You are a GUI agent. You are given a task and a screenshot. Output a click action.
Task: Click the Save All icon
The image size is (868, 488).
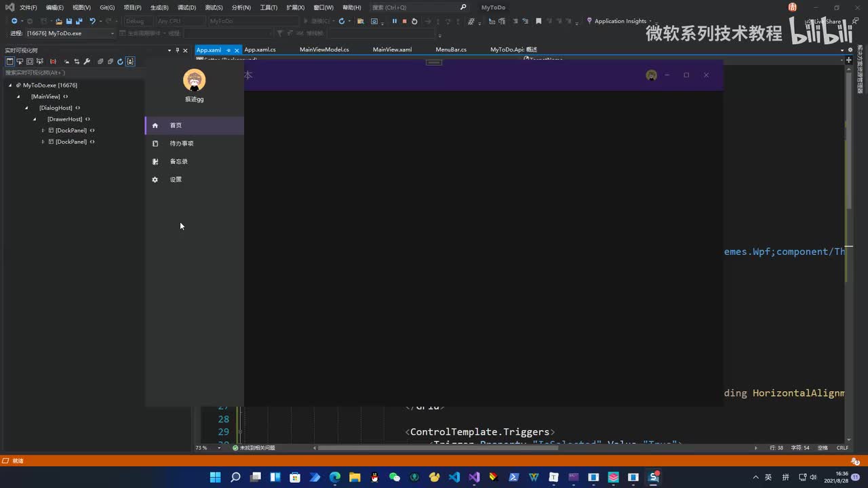click(x=79, y=21)
